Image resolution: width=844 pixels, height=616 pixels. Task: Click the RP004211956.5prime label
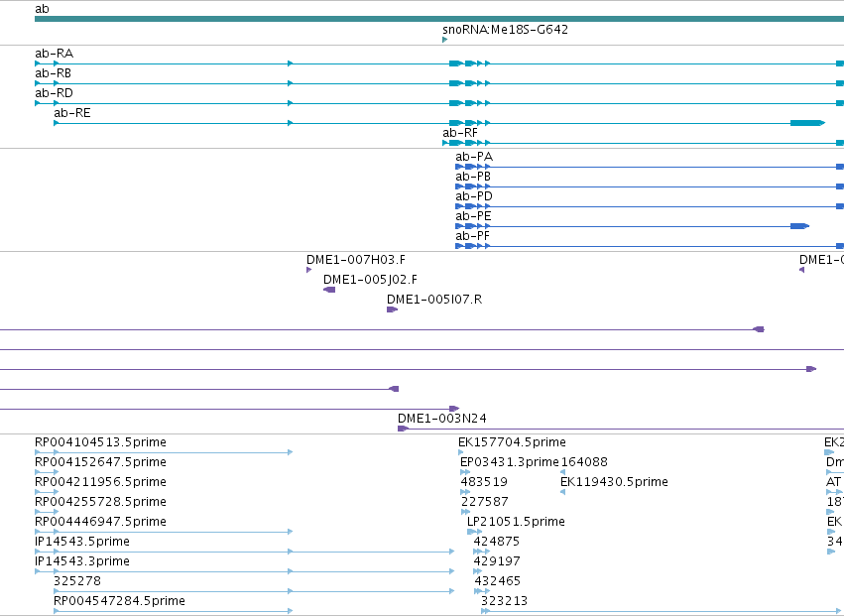point(100,482)
